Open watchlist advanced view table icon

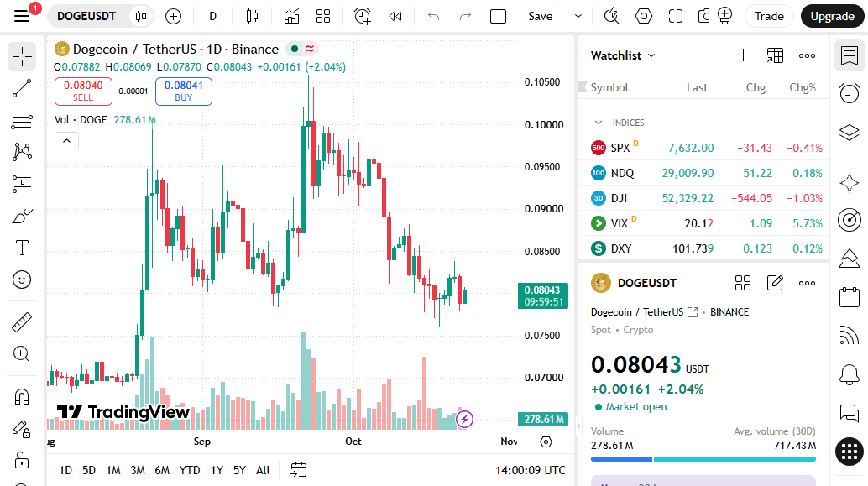pyautogui.click(x=775, y=55)
